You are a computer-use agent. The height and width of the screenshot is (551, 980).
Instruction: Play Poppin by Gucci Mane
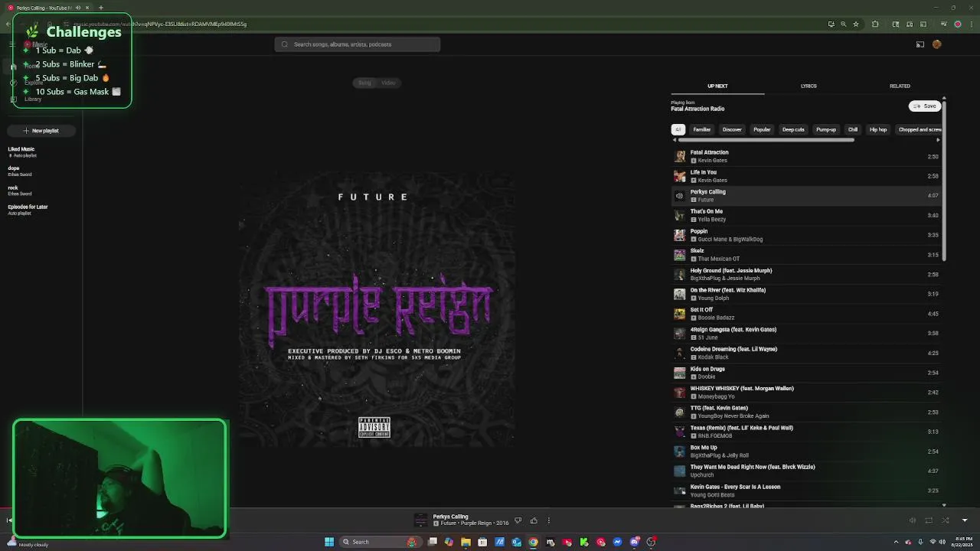(806, 235)
